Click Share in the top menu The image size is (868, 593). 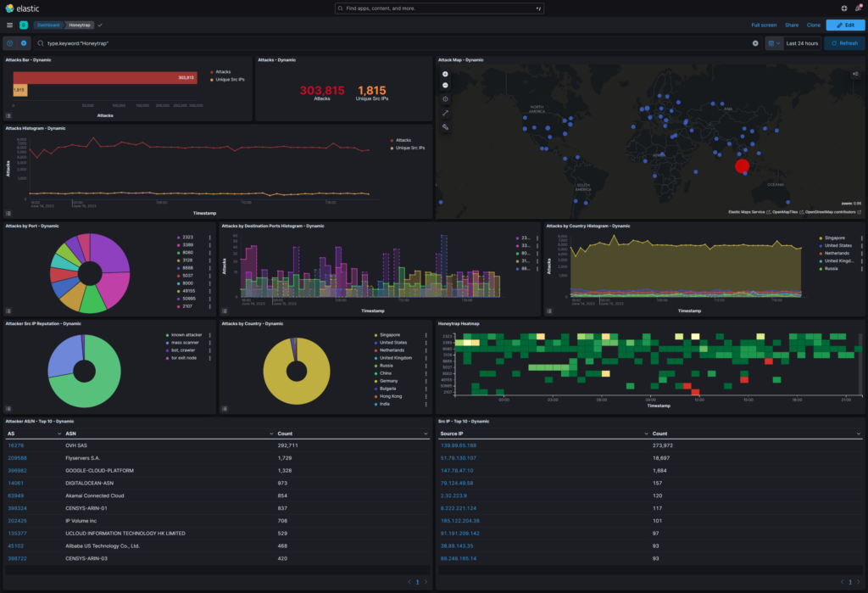pos(792,25)
